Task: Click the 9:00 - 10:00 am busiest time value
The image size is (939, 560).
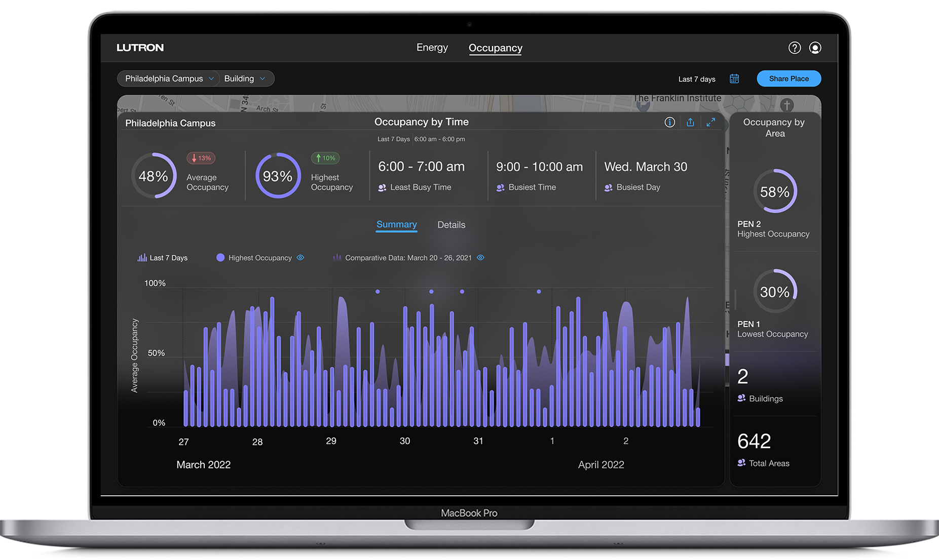Action: pyautogui.click(x=539, y=167)
